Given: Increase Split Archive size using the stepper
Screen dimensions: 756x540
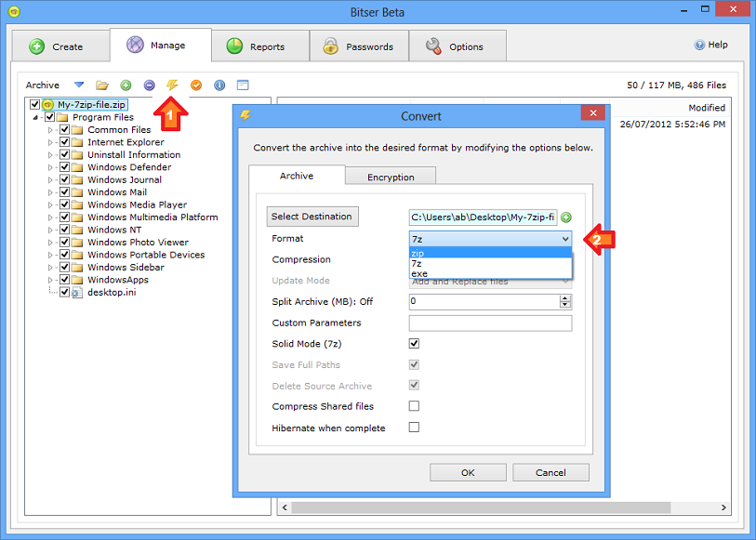Looking at the screenshot, I should pyautogui.click(x=566, y=297).
